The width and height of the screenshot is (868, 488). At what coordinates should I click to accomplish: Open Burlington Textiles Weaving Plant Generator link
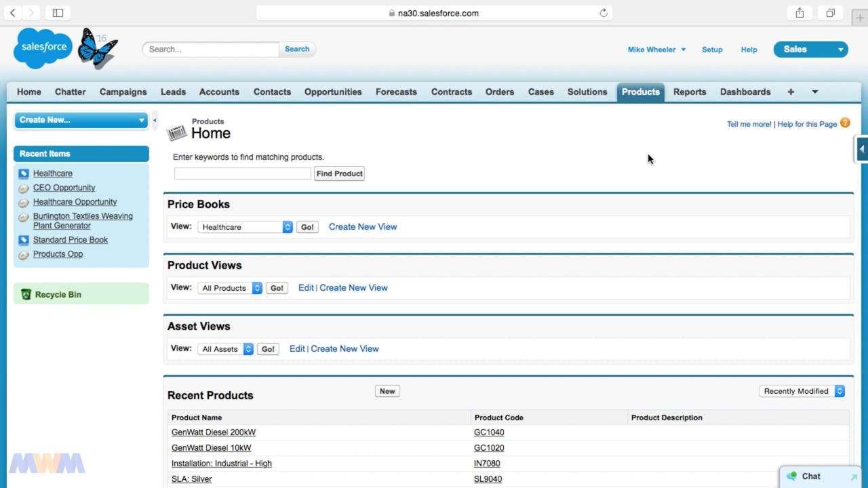pyautogui.click(x=83, y=221)
